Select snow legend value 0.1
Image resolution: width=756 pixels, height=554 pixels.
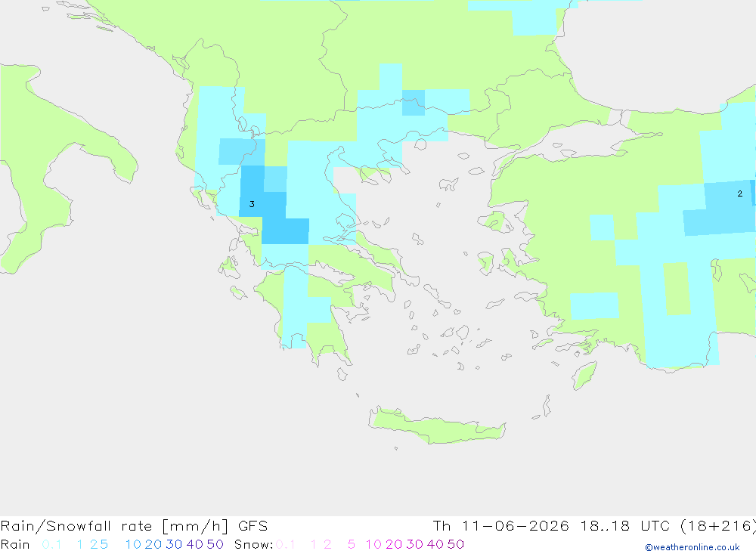click(x=286, y=544)
